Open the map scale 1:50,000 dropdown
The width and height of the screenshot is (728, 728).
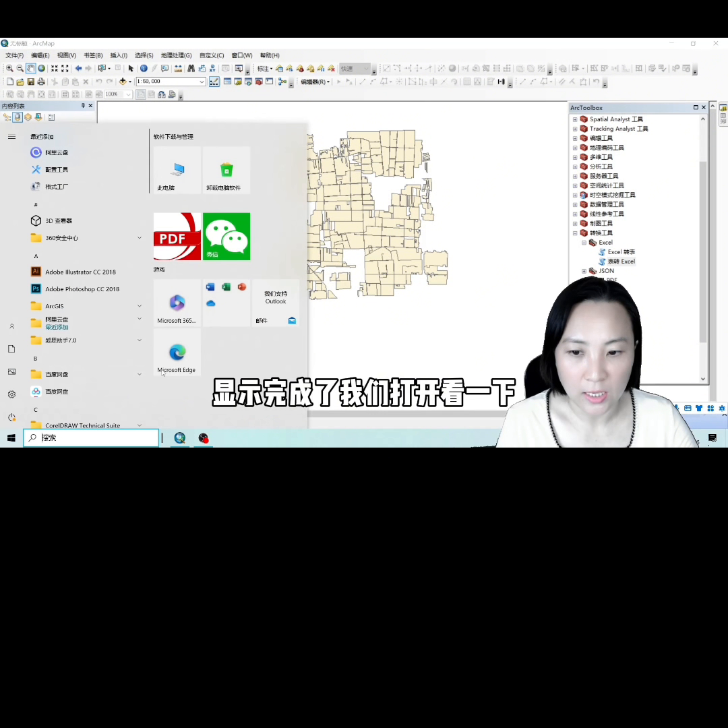(202, 82)
